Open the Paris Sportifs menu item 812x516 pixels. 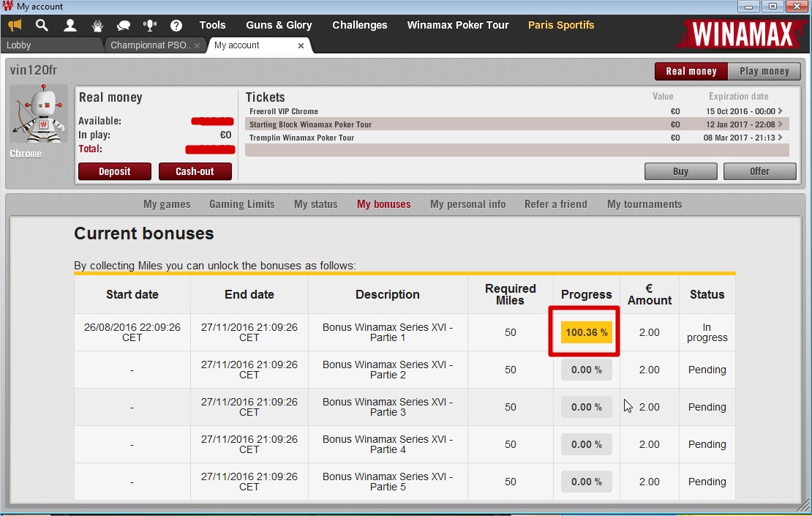[561, 24]
